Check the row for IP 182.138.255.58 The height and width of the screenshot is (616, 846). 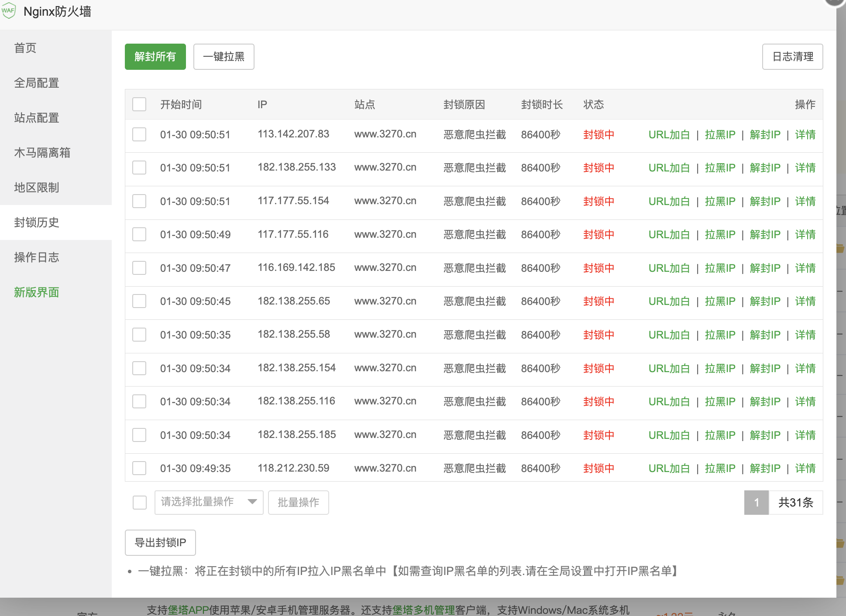(x=139, y=335)
